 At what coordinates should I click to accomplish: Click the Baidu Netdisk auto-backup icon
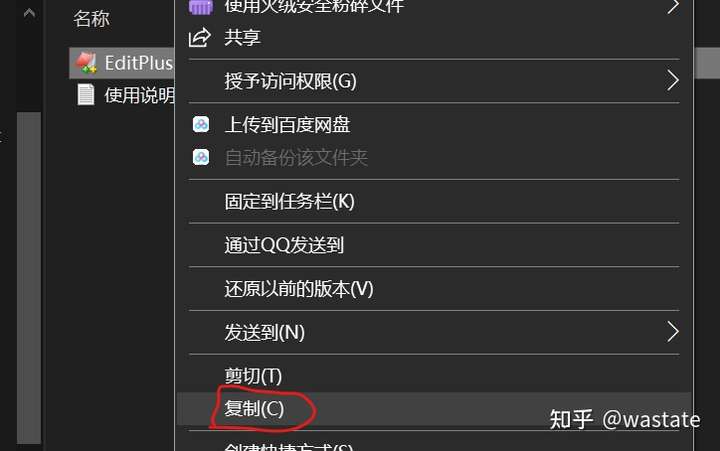tap(201, 158)
